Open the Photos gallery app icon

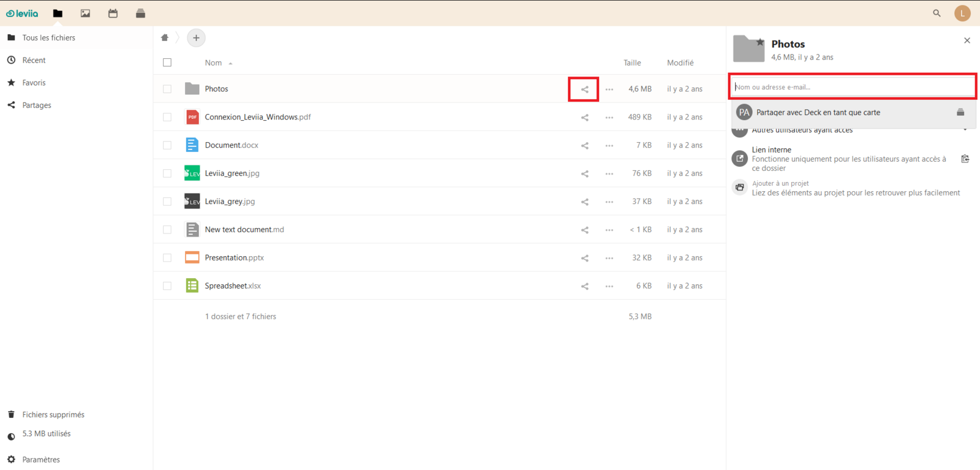85,13
